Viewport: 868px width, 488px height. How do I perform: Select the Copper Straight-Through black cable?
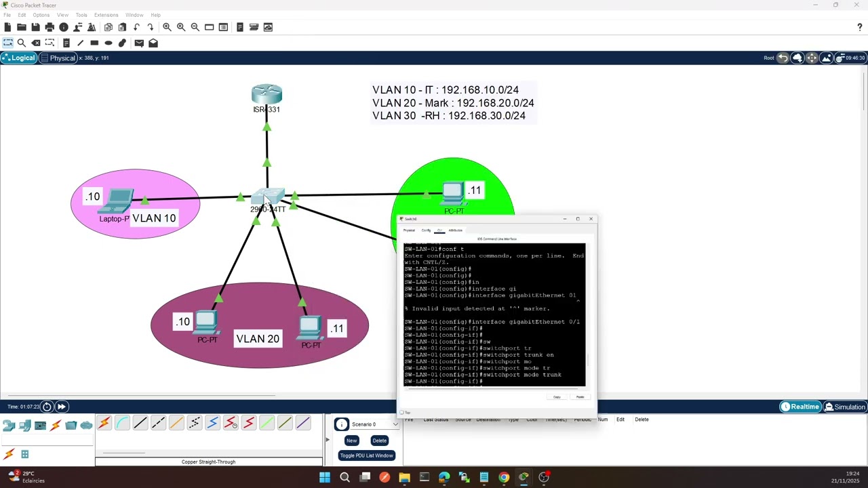140,423
